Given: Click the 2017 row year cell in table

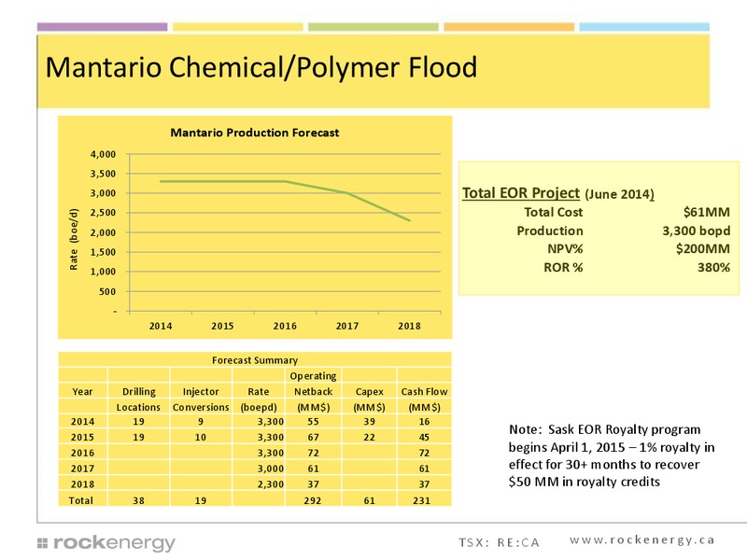Looking at the screenshot, I should point(82,469).
